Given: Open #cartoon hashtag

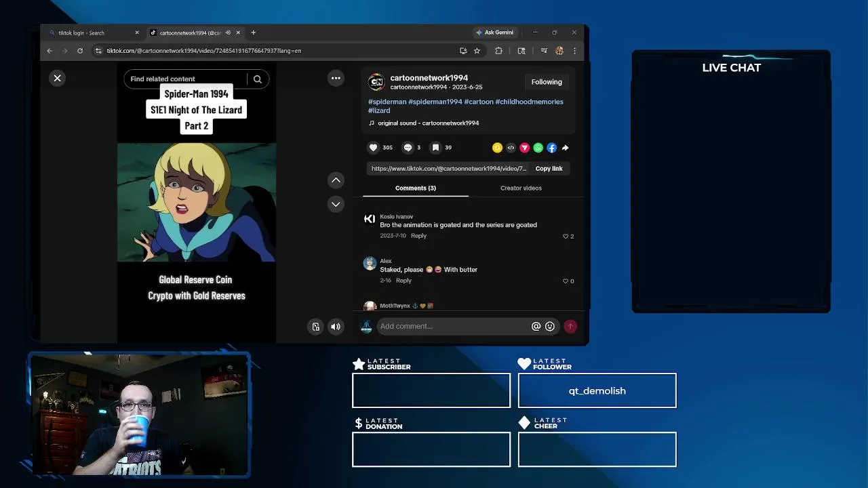Looking at the screenshot, I should 479,102.
